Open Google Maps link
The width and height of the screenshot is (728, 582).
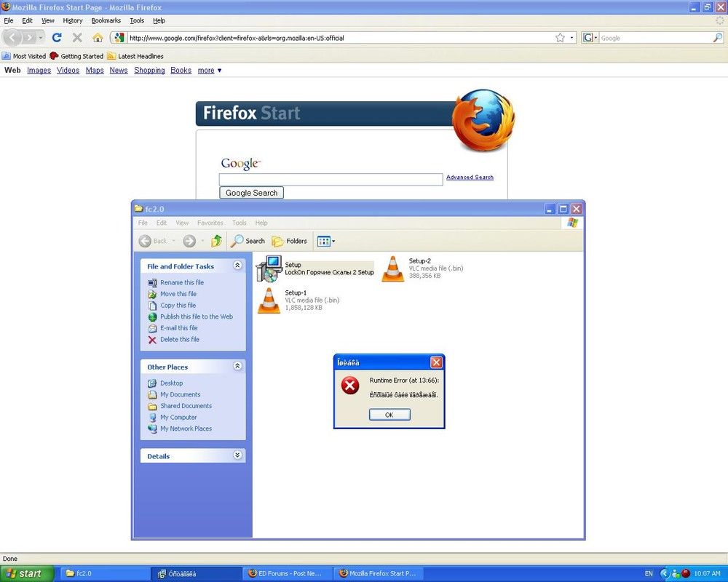[95, 70]
